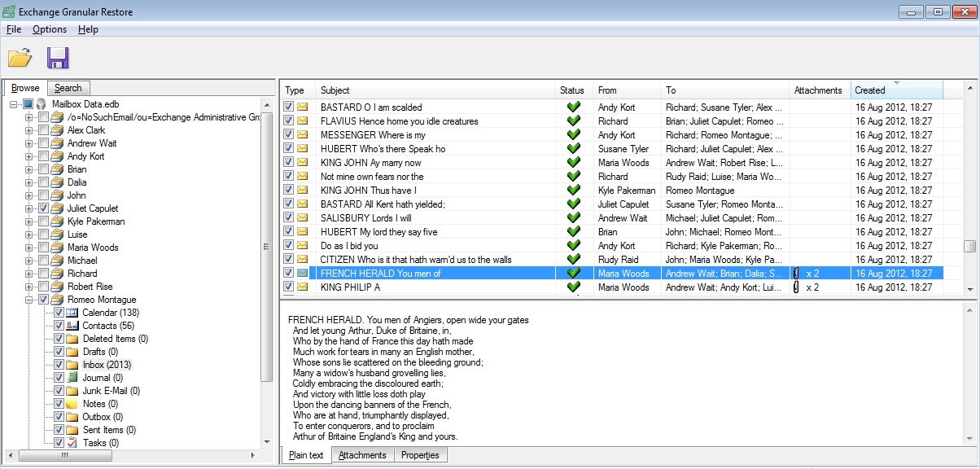Screen dimensions: 980x469
Task: Click the green status check for FLAVIUS message
Action: coord(573,121)
